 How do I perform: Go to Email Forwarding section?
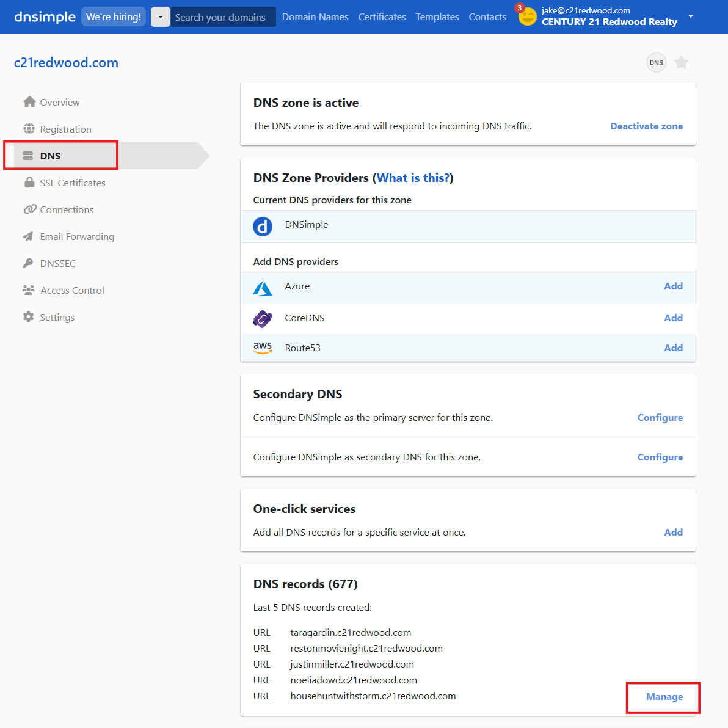click(x=77, y=236)
